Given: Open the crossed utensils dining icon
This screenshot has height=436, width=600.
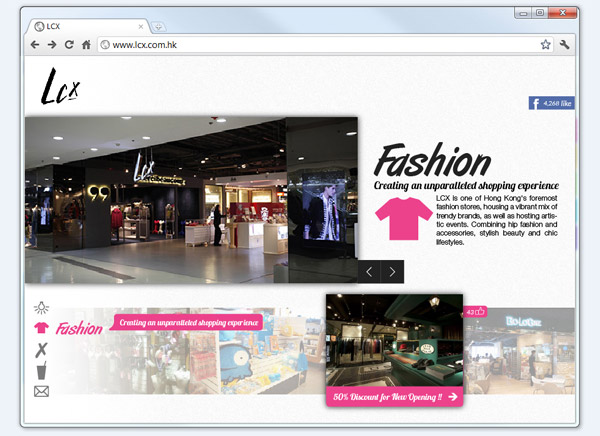Looking at the screenshot, I should [41, 349].
